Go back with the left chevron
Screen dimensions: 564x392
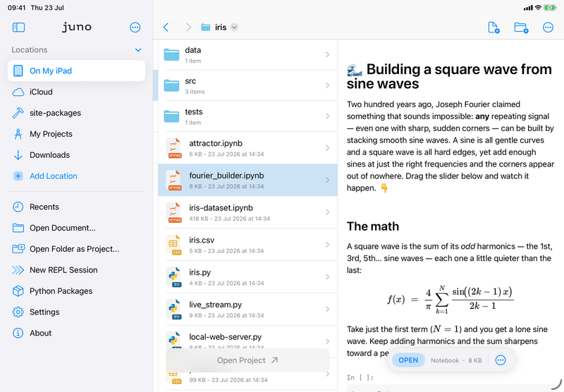tap(166, 27)
